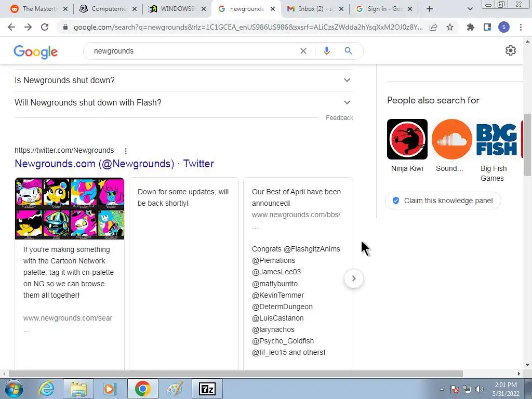The height and width of the screenshot is (399, 532).
Task: Click the Action Center flag tray icon
Action: click(x=455, y=389)
